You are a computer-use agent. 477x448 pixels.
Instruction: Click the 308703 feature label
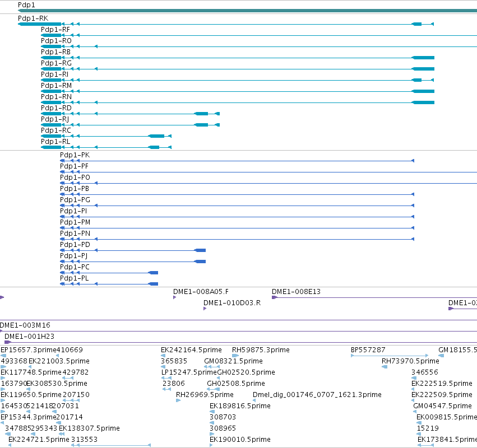223,417
